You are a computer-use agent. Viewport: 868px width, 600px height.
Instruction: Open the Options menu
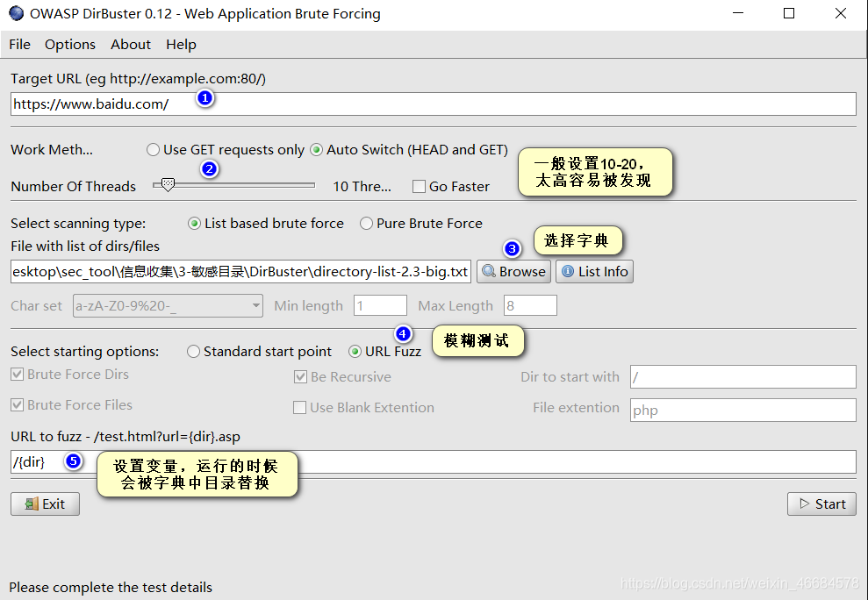click(x=70, y=44)
